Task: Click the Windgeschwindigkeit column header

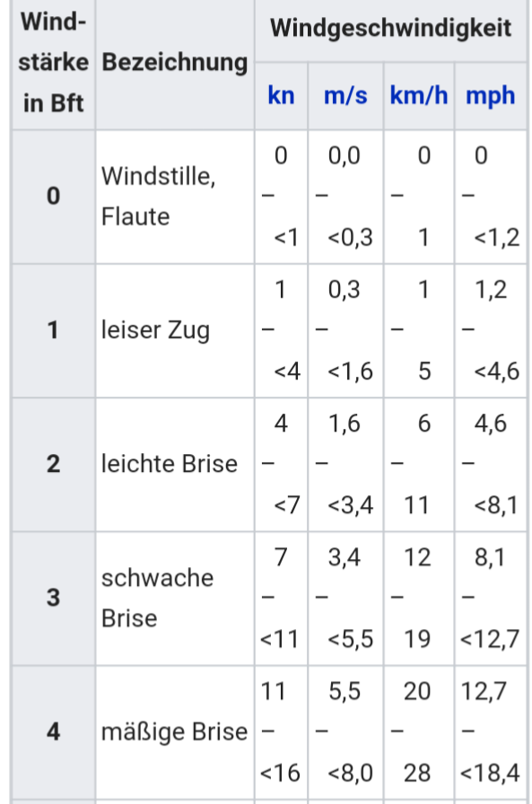Action: point(390,28)
